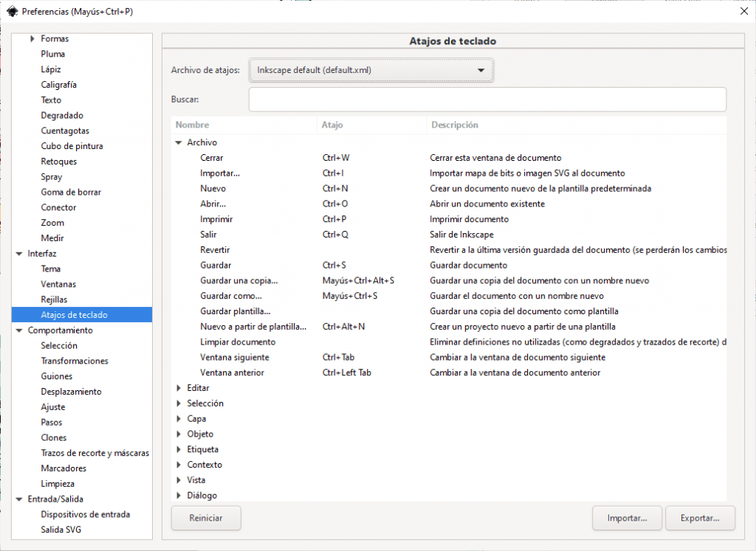Click the Ctrl+N shortcut for Nuevo
The image size is (756, 551).
coord(335,189)
